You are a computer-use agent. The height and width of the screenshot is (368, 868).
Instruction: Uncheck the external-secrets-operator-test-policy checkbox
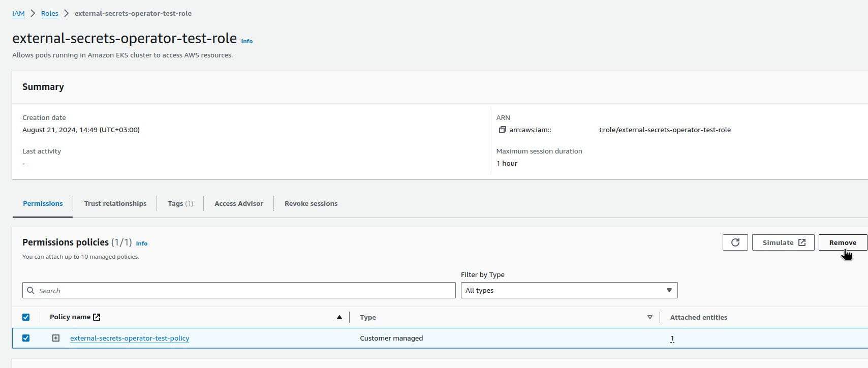(26, 338)
